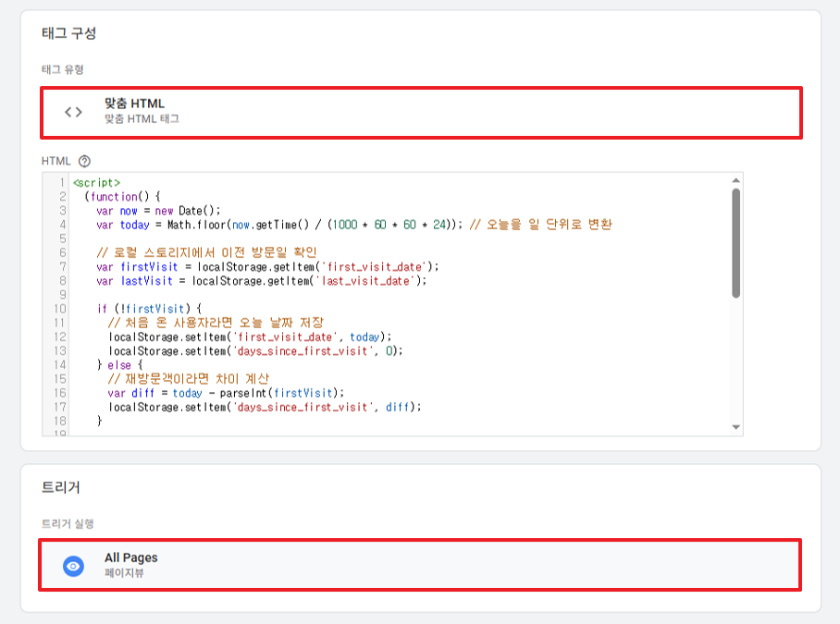
Task: Click the setItem 'days_since_first_visit', 0 line
Action: (255, 351)
